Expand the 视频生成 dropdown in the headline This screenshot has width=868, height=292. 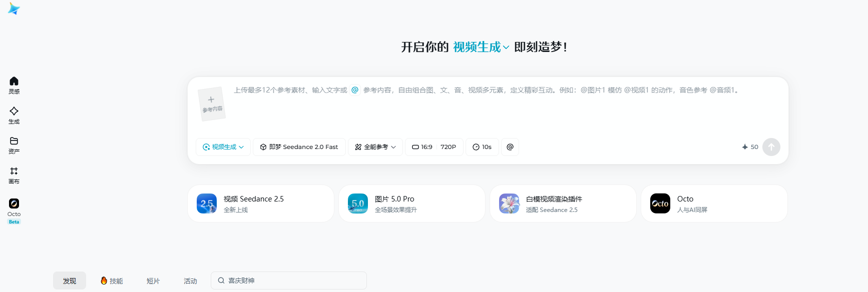coord(481,47)
